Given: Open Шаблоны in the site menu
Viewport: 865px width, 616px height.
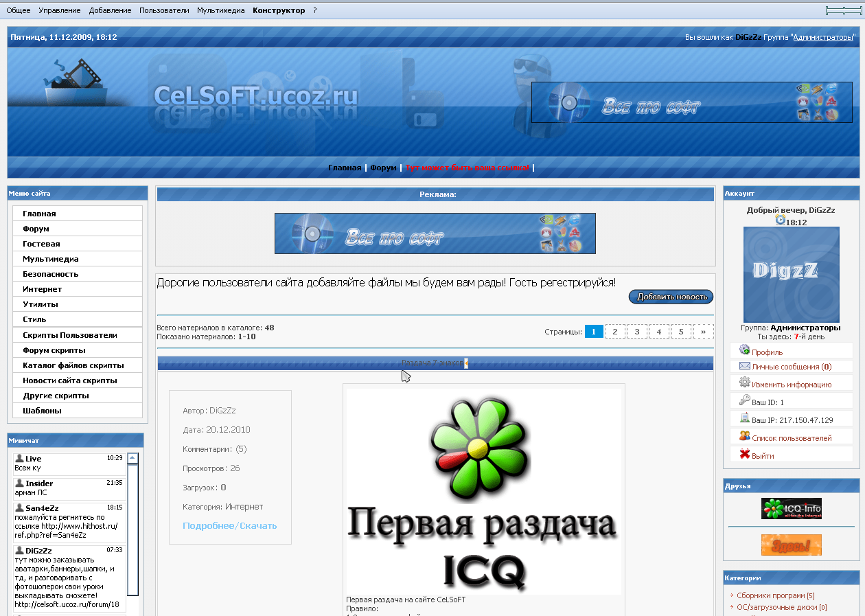Looking at the screenshot, I should 78,411.
